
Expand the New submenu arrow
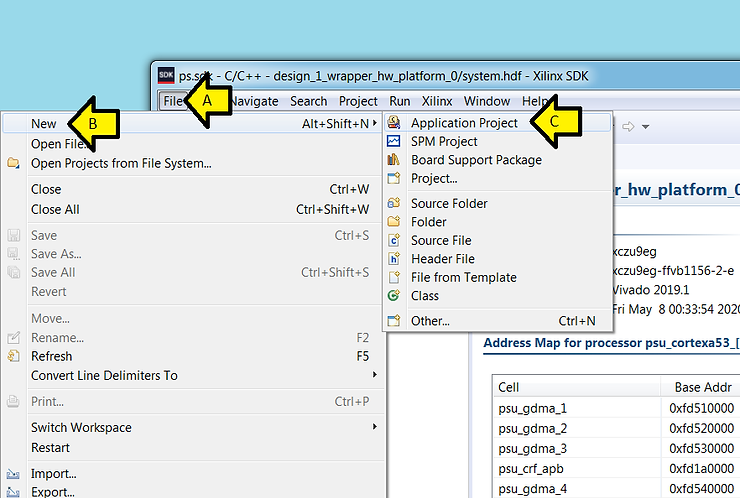[x=375, y=124]
